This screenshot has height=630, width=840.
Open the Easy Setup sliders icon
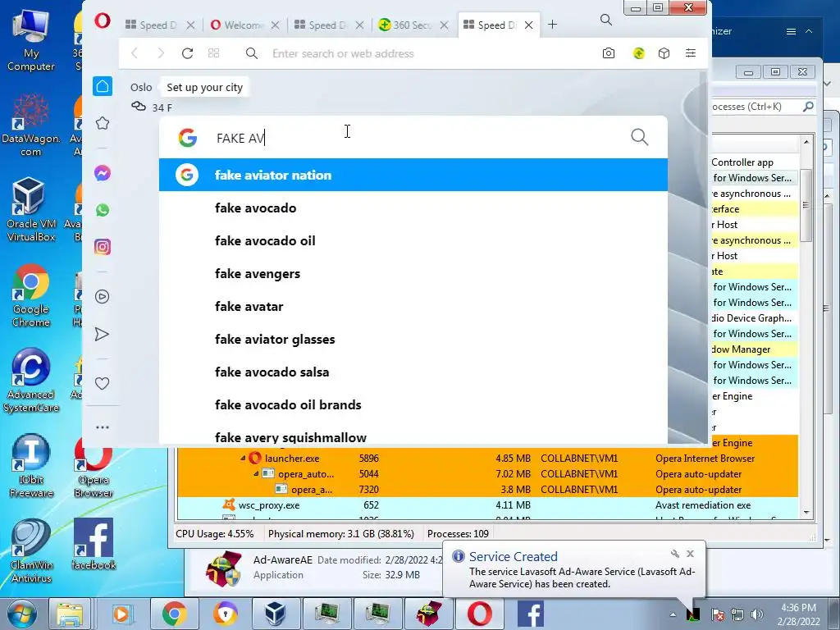click(691, 53)
